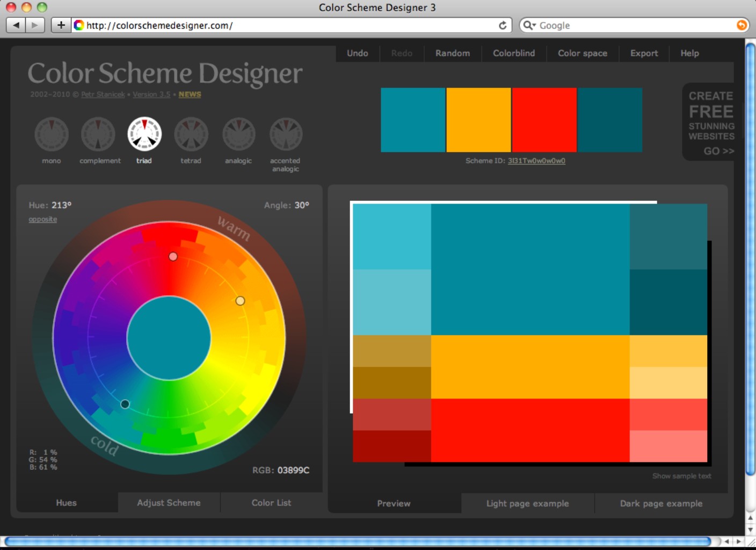The height and width of the screenshot is (550, 756).
Task: Select the accented analogic scheme icon
Action: pos(286,134)
